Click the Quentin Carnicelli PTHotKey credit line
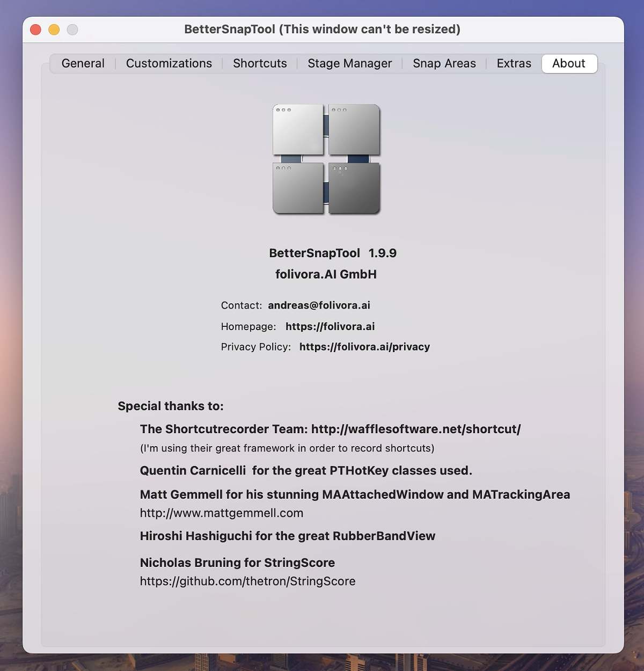644x671 pixels. [x=306, y=471]
